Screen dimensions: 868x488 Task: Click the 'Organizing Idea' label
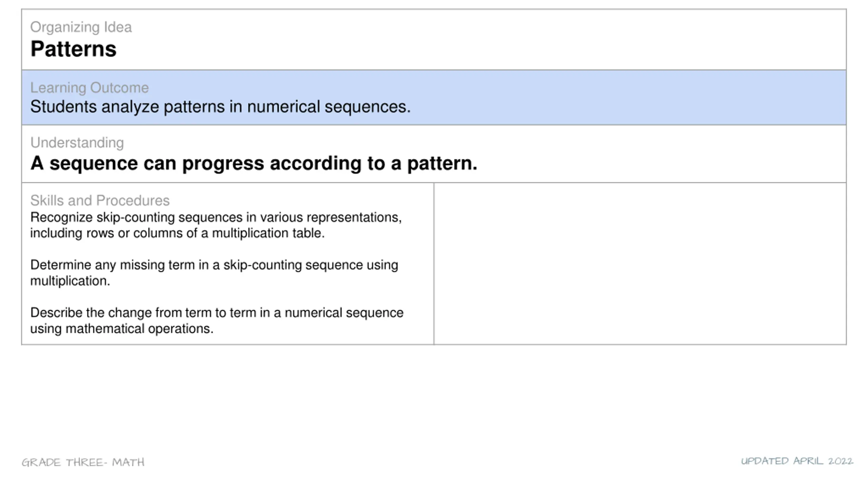pos(81,27)
